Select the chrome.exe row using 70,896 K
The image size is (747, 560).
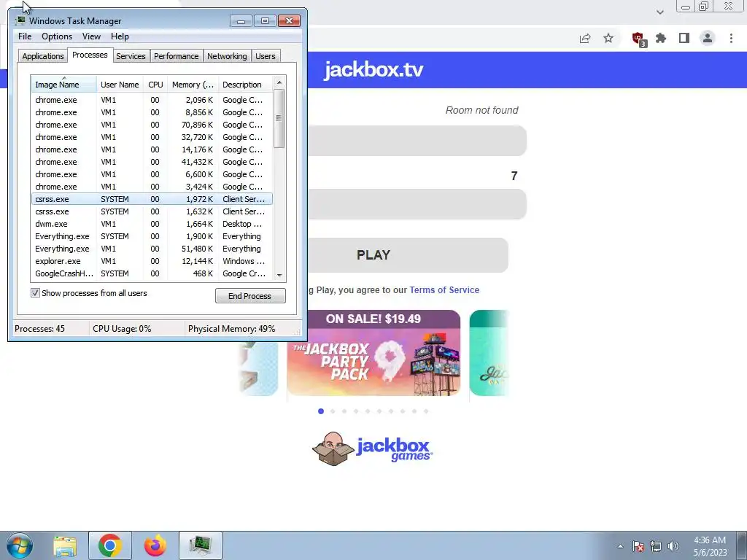click(x=152, y=125)
